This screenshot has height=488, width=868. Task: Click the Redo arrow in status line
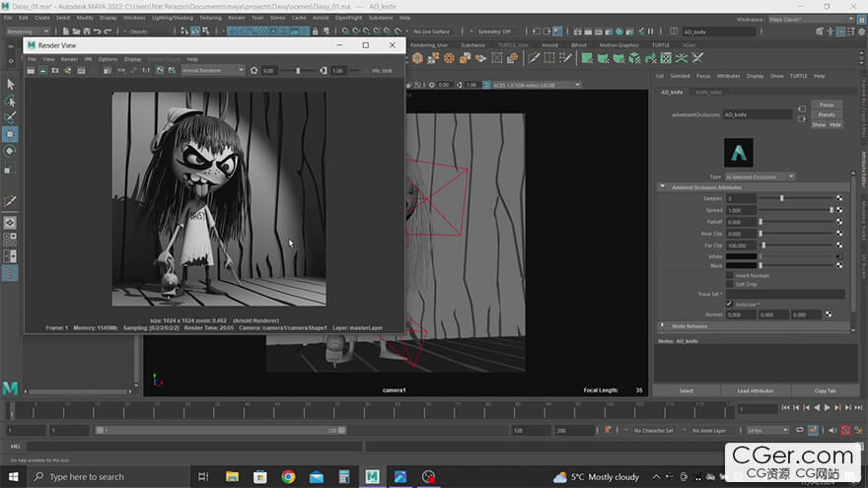pos(108,32)
